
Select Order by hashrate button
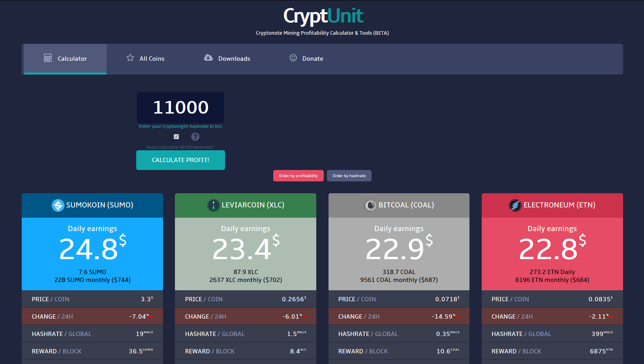click(x=349, y=176)
